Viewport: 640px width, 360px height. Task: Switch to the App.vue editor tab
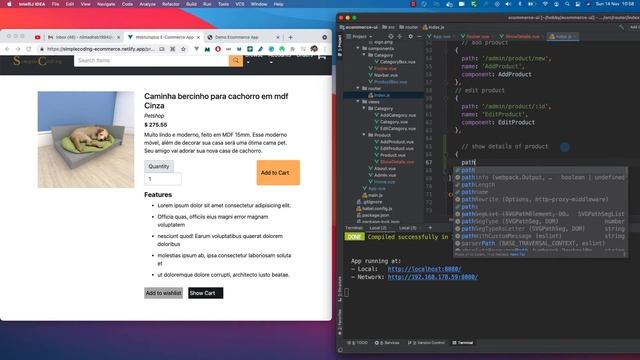point(441,36)
